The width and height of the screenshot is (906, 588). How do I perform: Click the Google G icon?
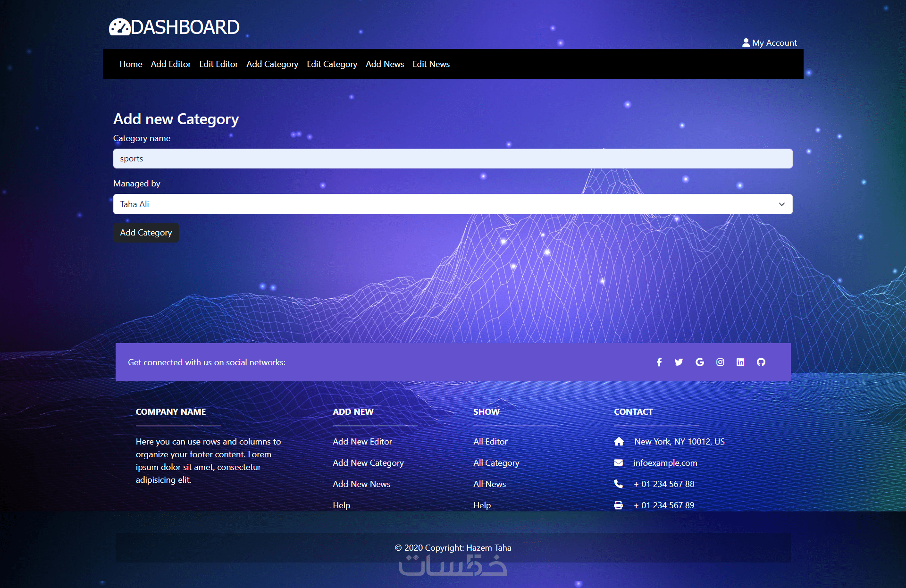point(700,362)
